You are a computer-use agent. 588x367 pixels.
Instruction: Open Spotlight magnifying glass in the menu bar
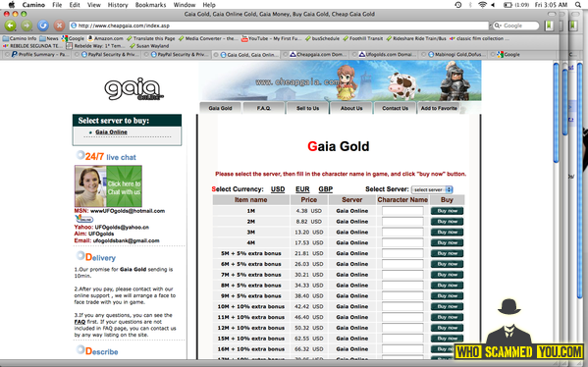[578, 5]
